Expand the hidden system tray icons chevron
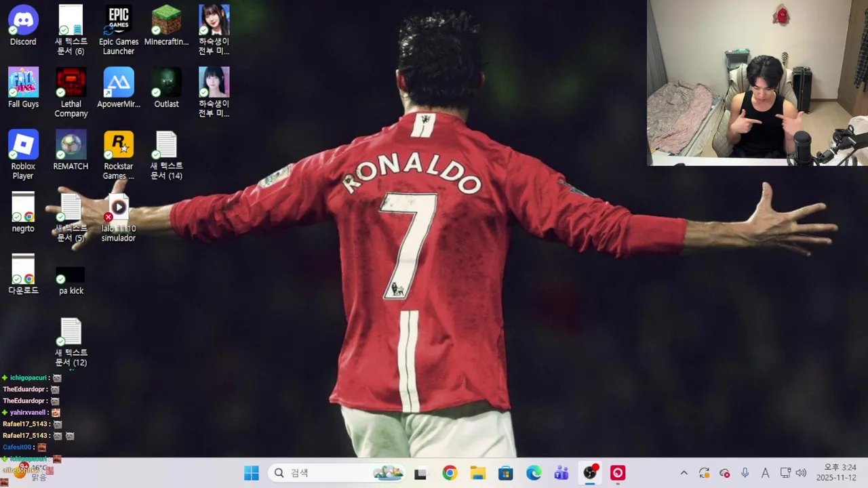This screenshot has height=488, width=868. (x=684, y=473)
